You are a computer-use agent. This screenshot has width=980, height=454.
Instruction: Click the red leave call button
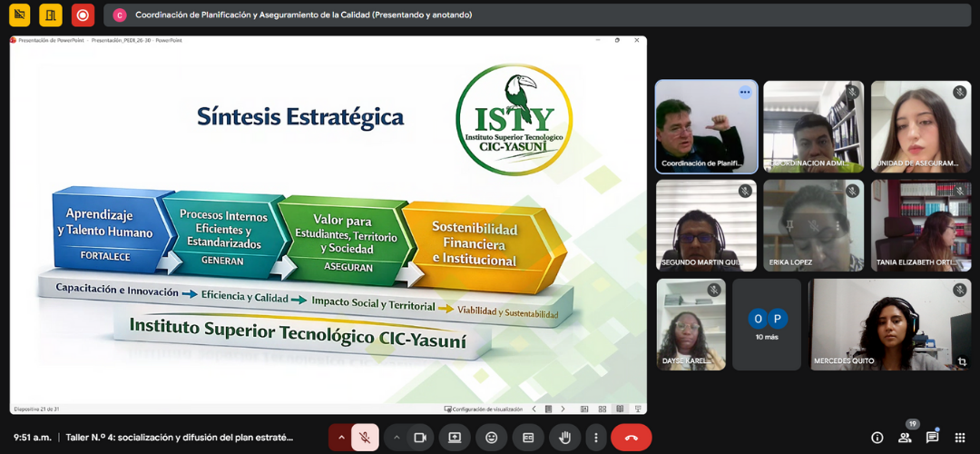(631, 438)
